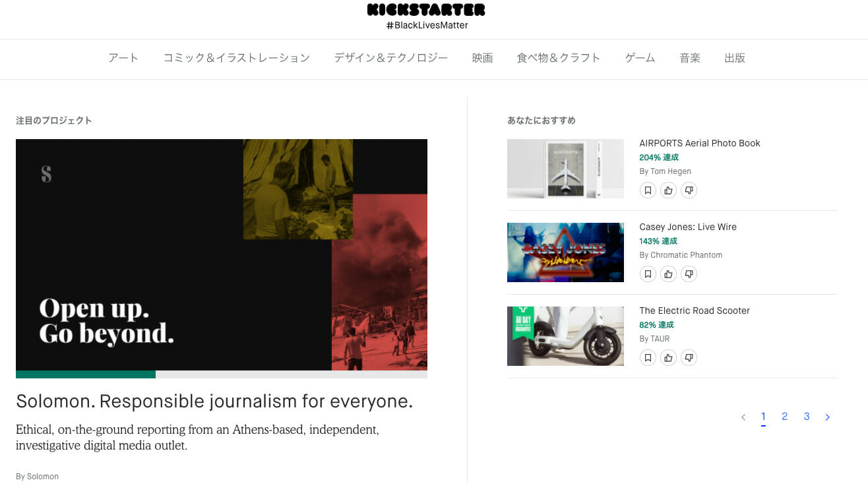Image resolution: width=868 pixels, height=501 pixels.
Task: Go to next recommendations page arrow
Action: 827,417
